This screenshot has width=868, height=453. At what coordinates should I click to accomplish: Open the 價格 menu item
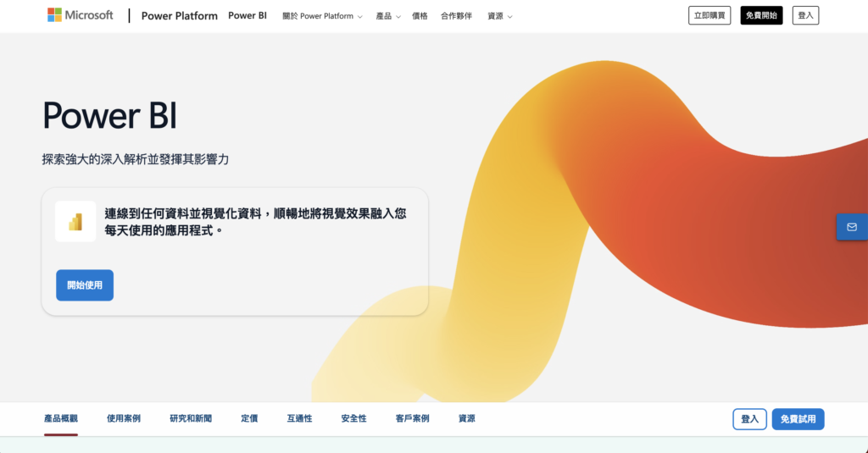click(420, 16)
